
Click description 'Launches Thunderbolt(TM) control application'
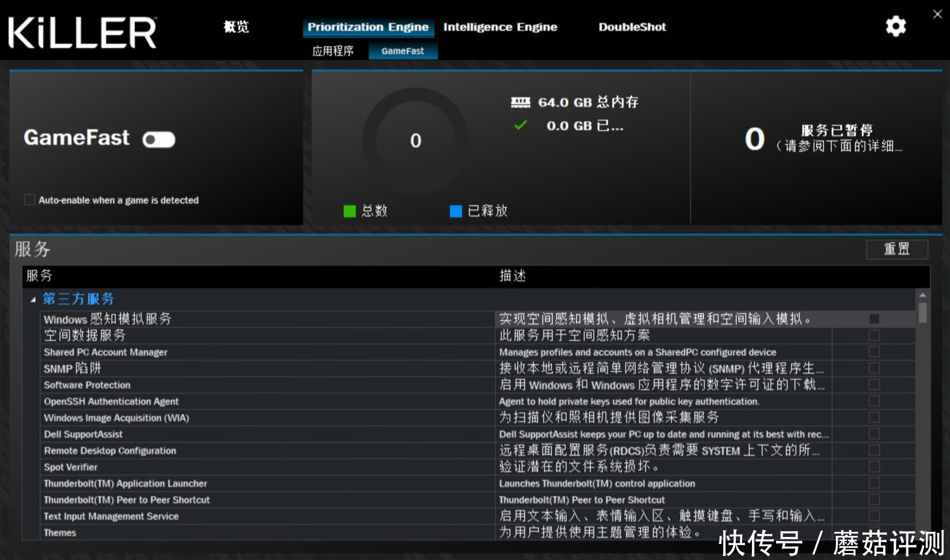coord(597,483)
